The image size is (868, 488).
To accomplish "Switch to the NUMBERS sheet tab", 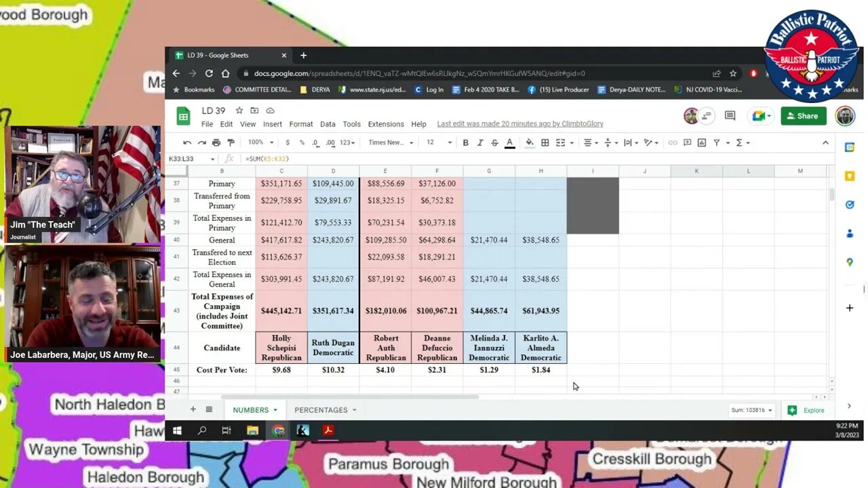I will (x=255, y=410).
